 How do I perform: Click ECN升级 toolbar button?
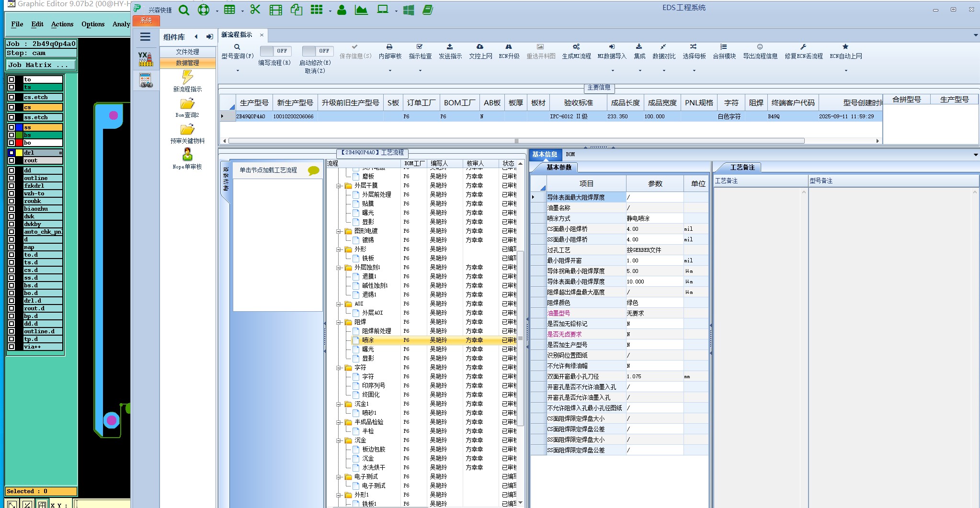(x=509, y=52)
